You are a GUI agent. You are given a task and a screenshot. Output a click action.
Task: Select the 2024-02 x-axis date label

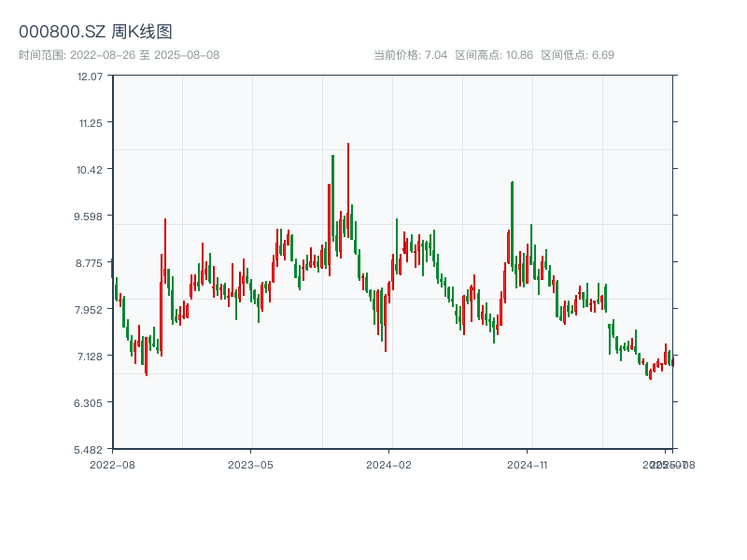[388, 464]
